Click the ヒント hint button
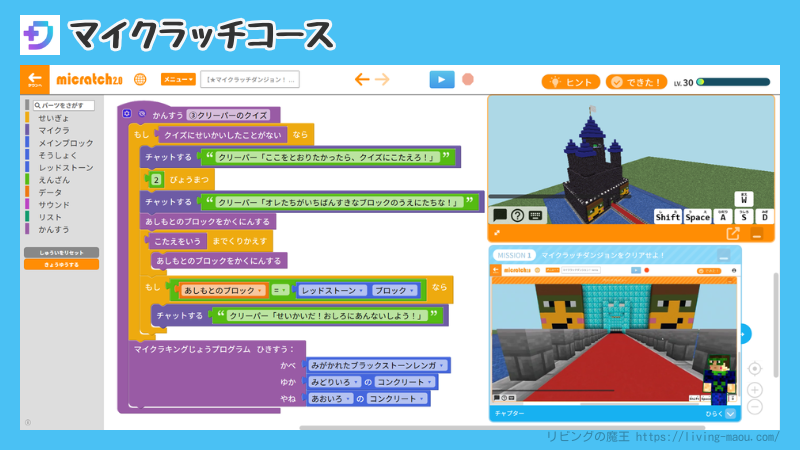 tap(570, 82)
